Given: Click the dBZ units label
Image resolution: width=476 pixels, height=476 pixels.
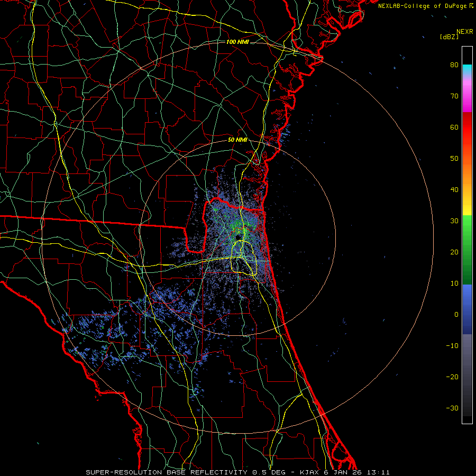Looking at the screenshot, I should (449, 37).
